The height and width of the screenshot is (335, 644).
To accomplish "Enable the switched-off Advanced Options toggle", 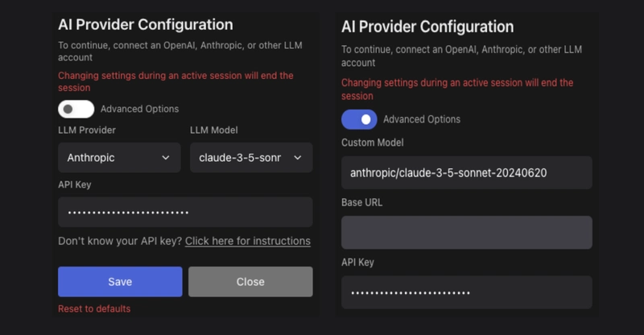I will coord(76,109).
